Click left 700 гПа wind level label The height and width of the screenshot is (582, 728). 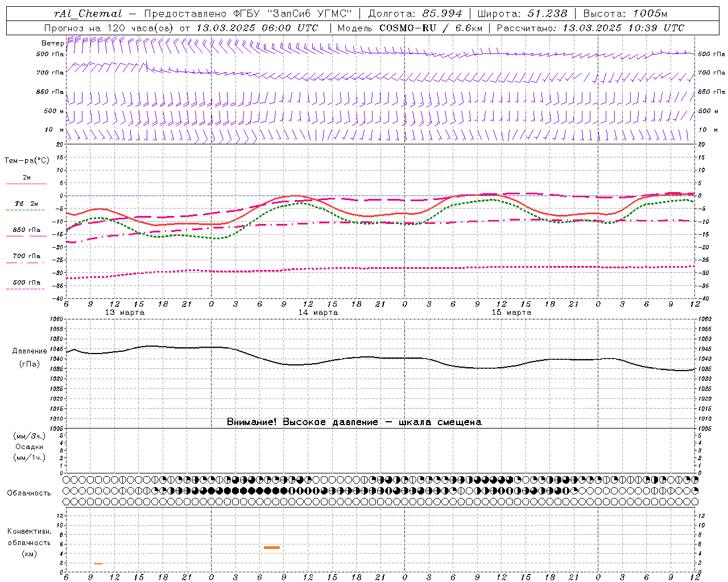(50, 73)
